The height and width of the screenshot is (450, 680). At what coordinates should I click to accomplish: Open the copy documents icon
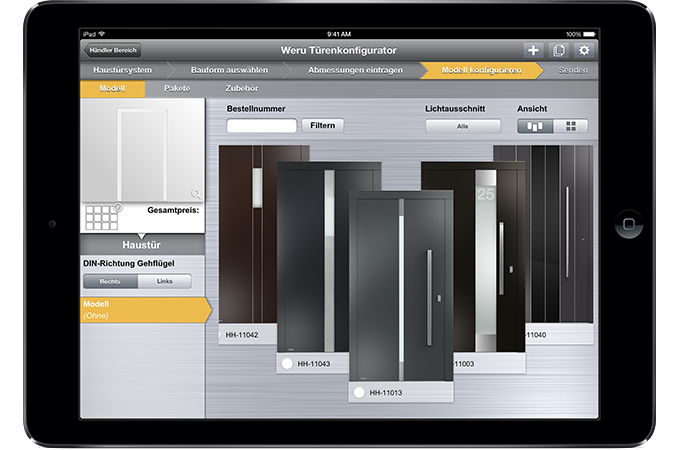click(x=559, y=50)
